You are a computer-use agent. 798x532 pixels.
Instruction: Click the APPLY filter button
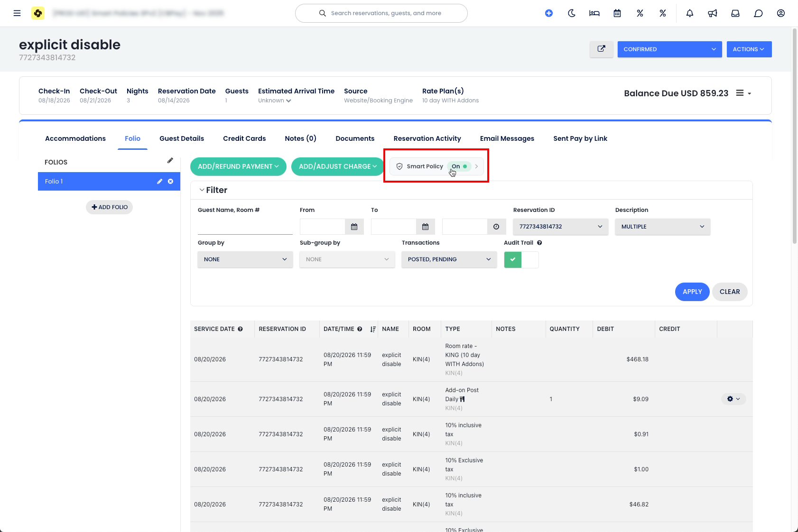pos(692,292)
